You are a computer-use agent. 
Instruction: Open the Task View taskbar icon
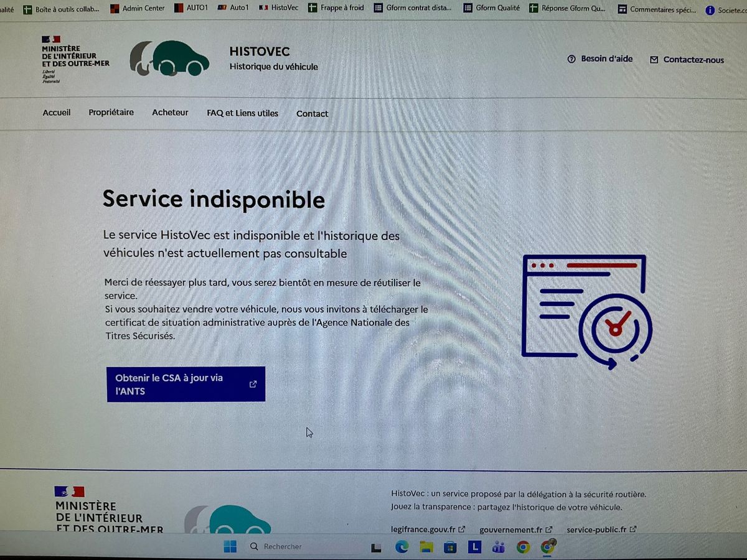pos(376,547)
